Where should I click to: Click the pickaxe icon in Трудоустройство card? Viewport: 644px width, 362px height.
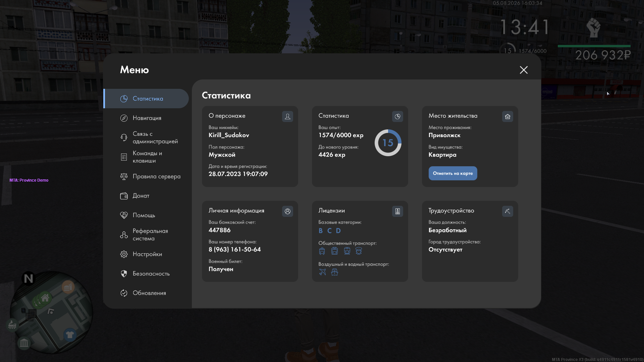pyautogui.click(x=507, y=211)
